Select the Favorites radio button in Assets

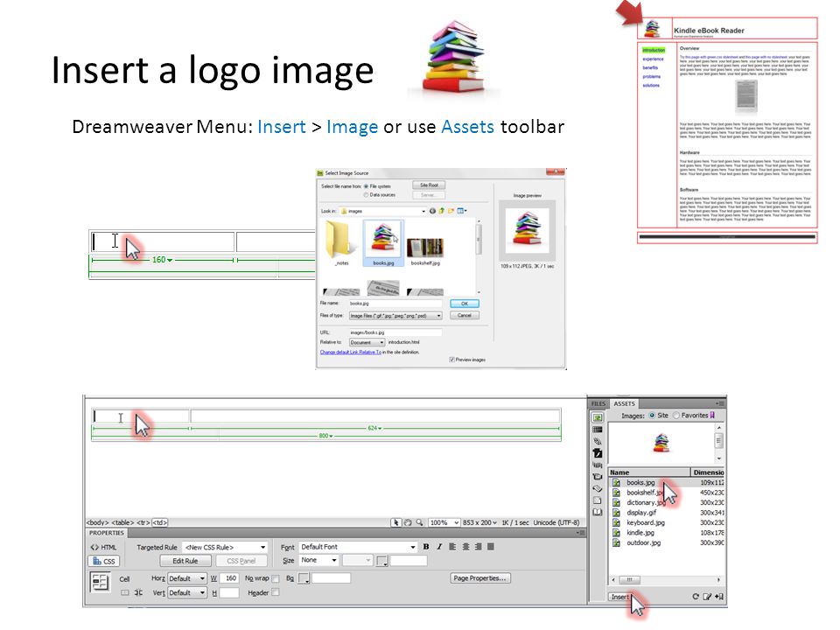676,415
